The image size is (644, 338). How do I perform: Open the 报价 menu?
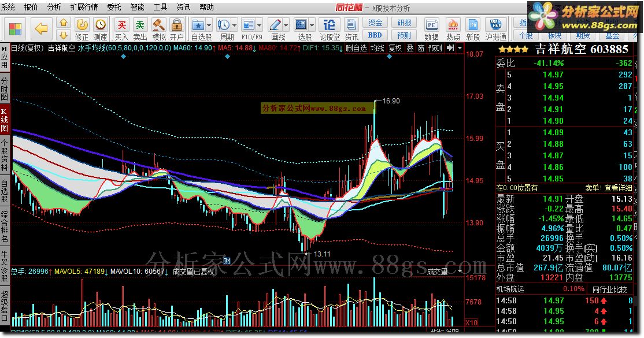(31, 7)
